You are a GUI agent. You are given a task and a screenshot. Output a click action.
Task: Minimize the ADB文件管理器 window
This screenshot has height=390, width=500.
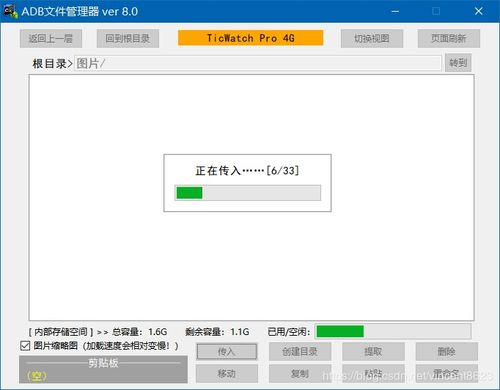coord(395,12)
